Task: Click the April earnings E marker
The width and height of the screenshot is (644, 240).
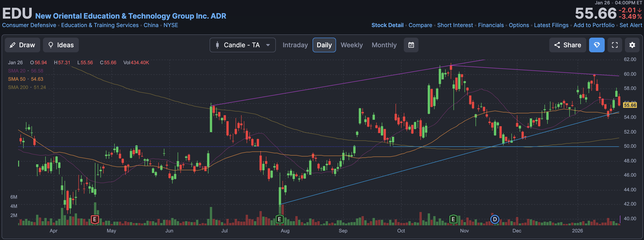Action: [x=95, y=220]
